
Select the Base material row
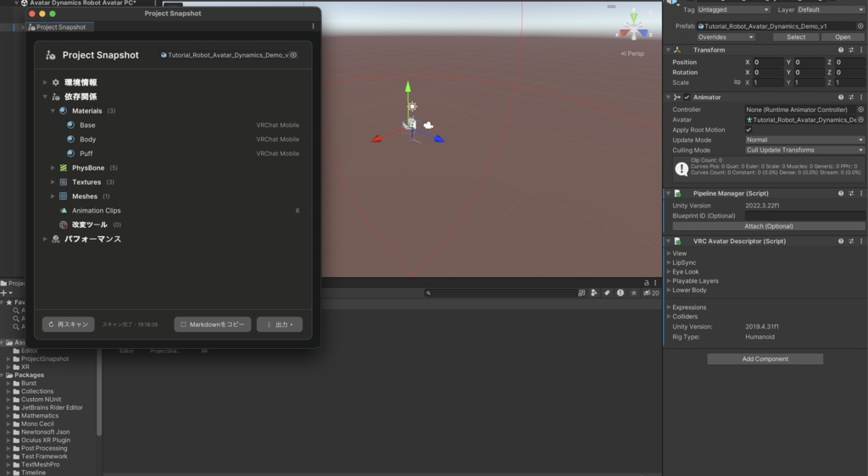pyautogui.click(x=173, y=125)
